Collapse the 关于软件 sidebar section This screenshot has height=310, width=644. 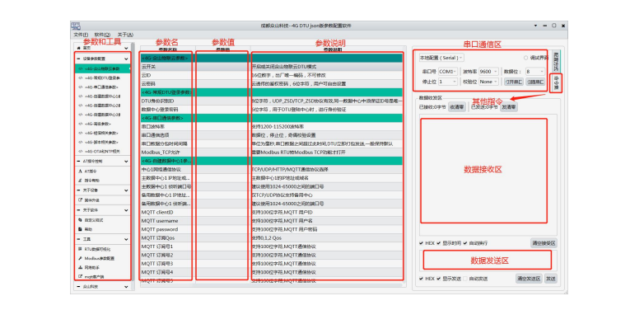coord(126,210)
